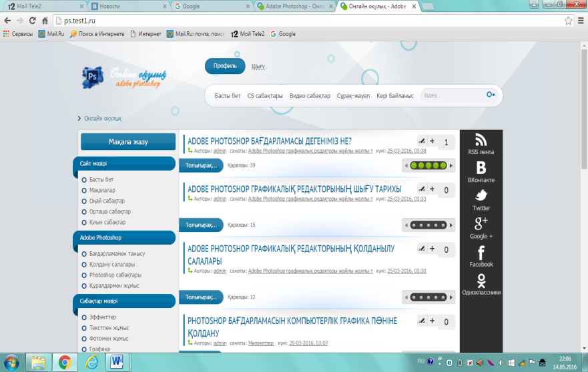The height and width of the screenshot is (372, 588).
Task: Click the browser Back arrow
Action: [x=7, y=21]
